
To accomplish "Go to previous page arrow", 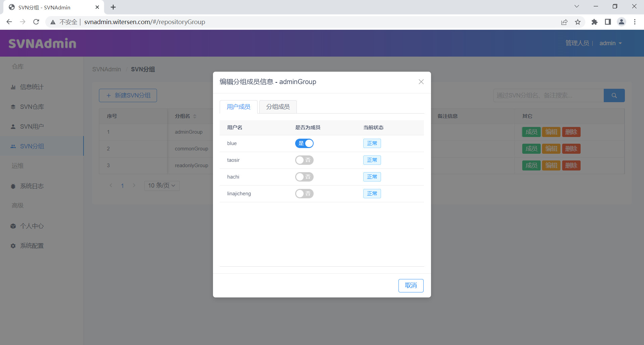I will coord(111,185).
